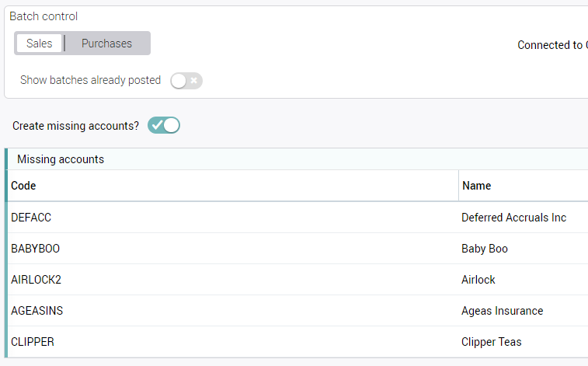Screen dimensions: 588x366
Task: Click the Baby Boo name cell
Action: click(x=484, y=249)
